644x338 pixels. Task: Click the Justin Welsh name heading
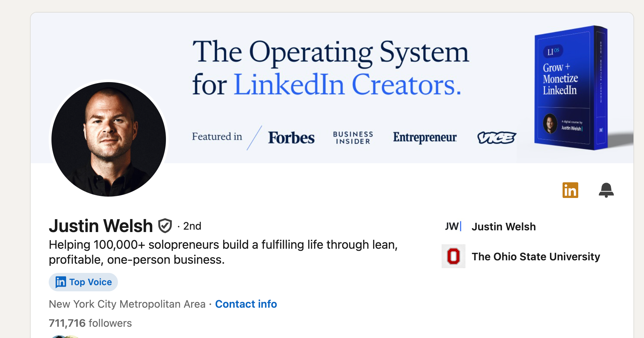pyautogui.click(x=101, y=226)
